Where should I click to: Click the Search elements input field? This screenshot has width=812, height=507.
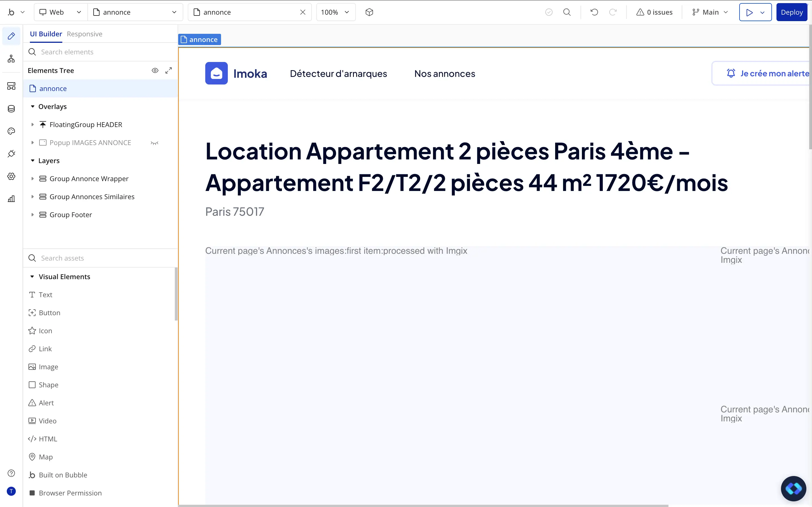tap(101, 52)
